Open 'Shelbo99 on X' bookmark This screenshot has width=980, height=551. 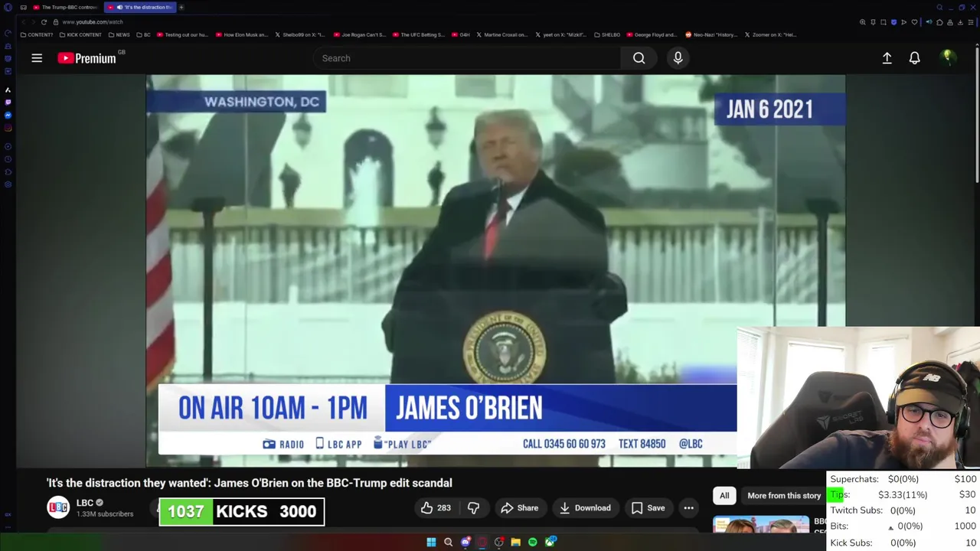pos(299,34)
